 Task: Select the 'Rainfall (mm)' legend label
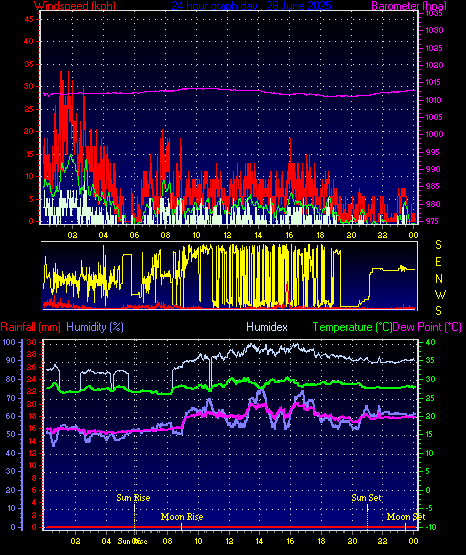click(30, 327)
